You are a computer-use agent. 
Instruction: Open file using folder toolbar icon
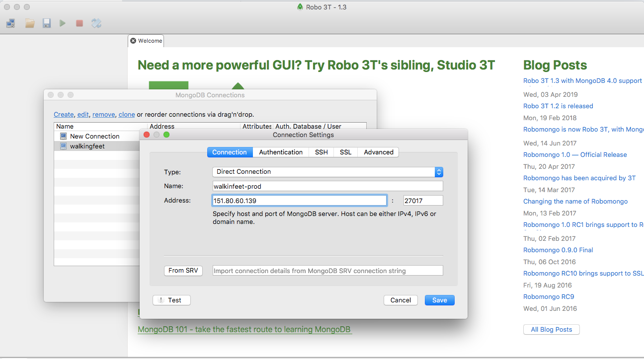(30, 23)
